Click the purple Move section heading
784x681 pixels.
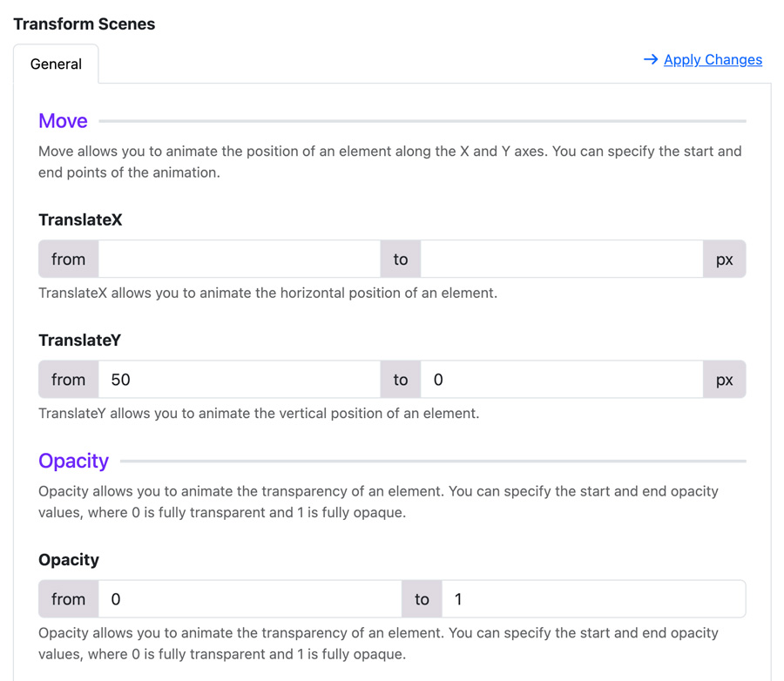point(63,121)
